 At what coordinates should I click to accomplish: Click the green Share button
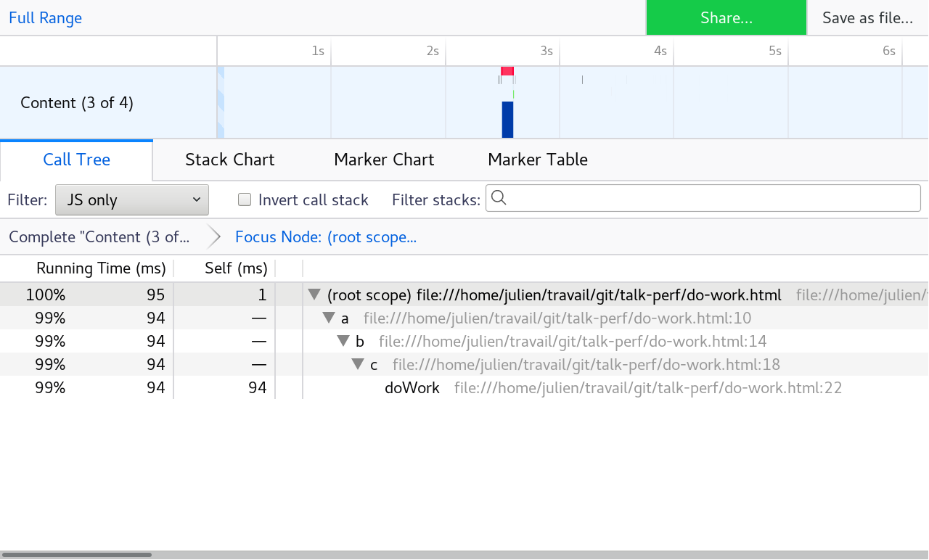pos(726,18)
